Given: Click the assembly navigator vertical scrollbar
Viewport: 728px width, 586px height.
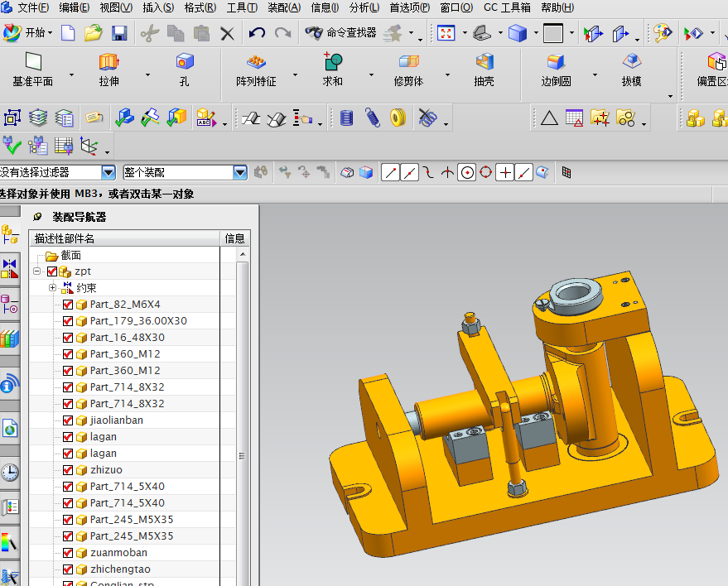Looking at the screenshot, I should click(x=242, y=418).
